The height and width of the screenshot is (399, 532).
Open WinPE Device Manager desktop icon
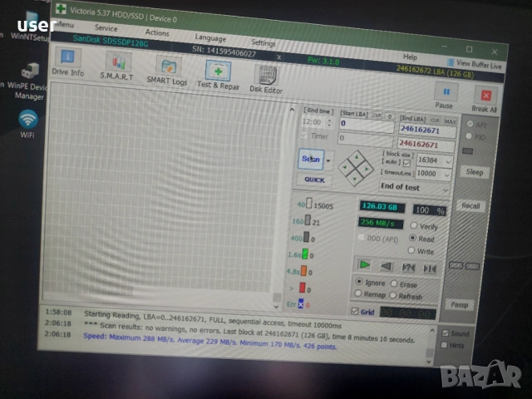pos(30,81)
